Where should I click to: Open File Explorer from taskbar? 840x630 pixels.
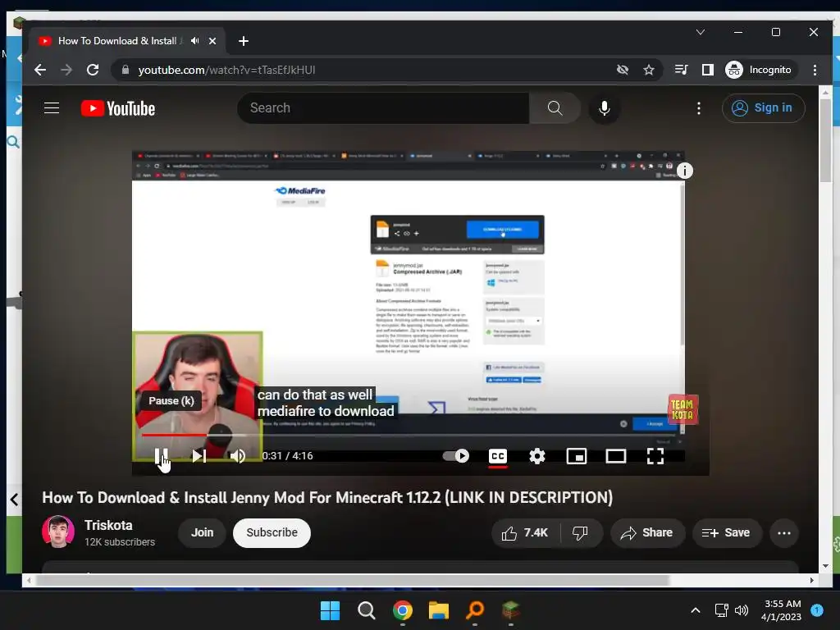point(438,610)
